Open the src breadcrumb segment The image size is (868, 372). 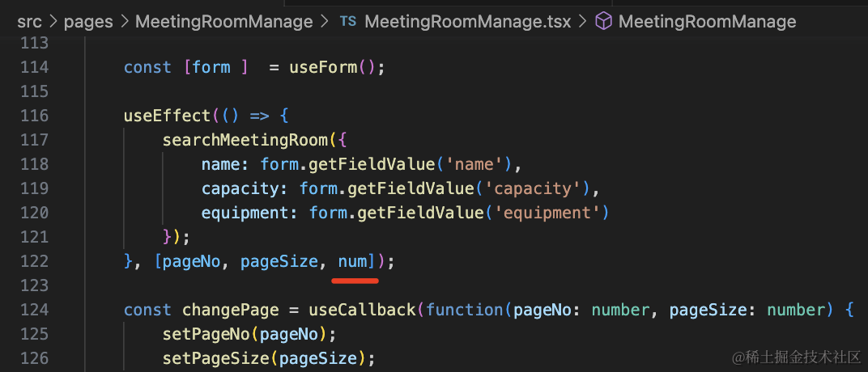coord(30,22)
